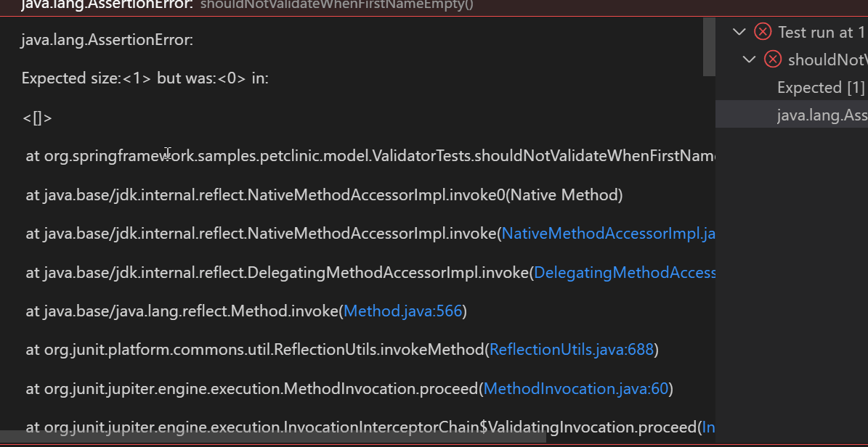The height and width of the screenshot is (447, 868).
Task: Select the java.lang.AssertionError tree entry
Action: (x=822, y=114)
